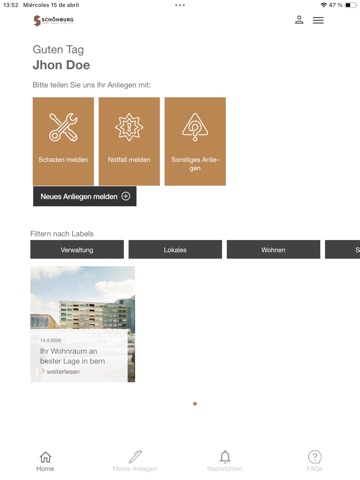The image size is (360, 480).
Task: Filter news by Lokales label
Action: click(x=175, y=250)
